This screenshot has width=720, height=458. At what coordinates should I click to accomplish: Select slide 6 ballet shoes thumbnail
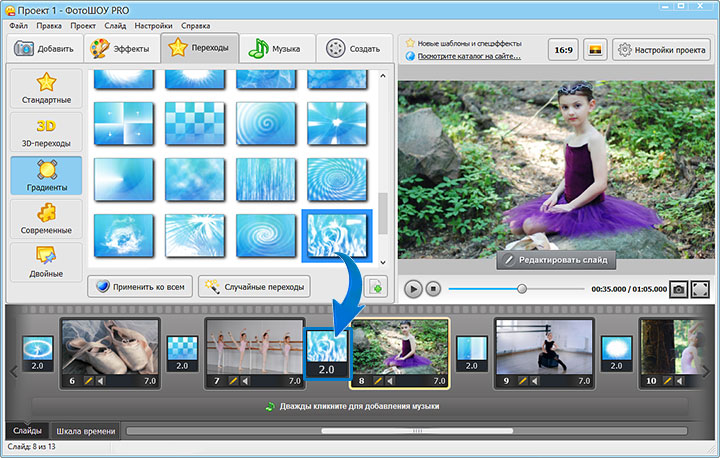pos(110,347)
